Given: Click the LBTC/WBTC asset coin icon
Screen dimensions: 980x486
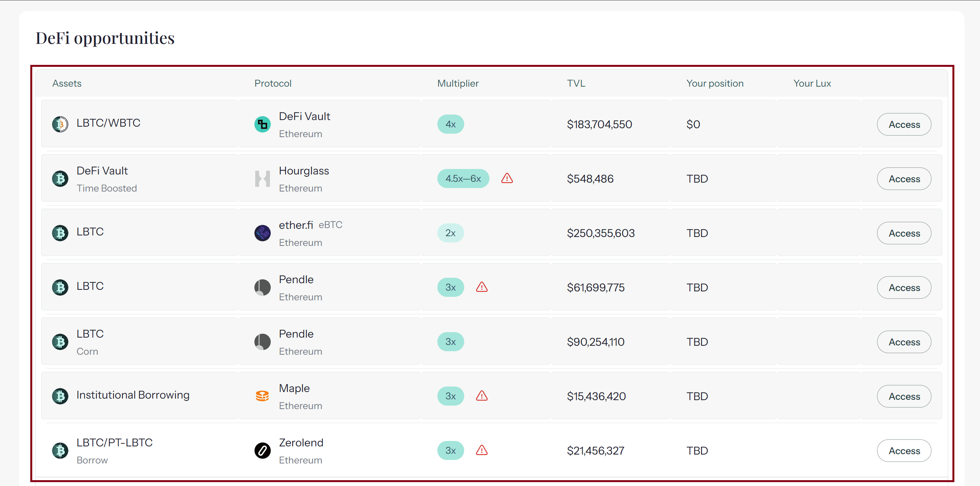Looking at the screenshot, I should tap(60, 124).
